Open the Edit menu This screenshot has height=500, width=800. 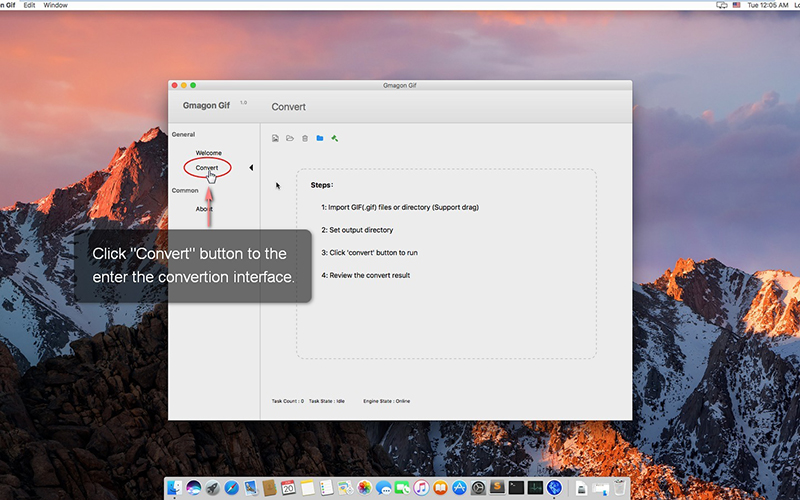(x=29, y=5)
